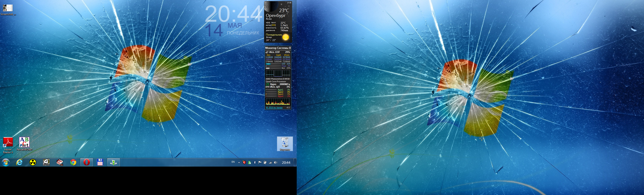Click the AMD Phenom(tm) II N930 text

[x=278, y=79]
